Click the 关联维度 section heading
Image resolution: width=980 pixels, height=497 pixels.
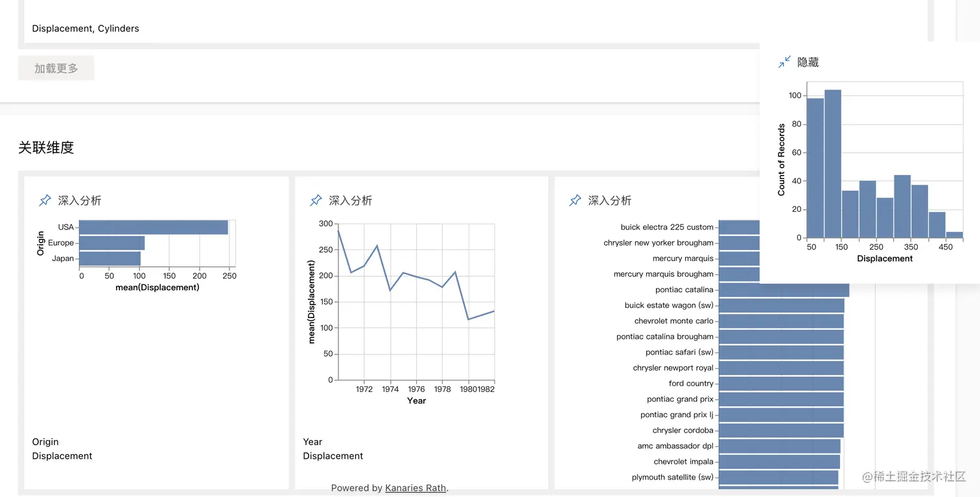tap(45, 147)
